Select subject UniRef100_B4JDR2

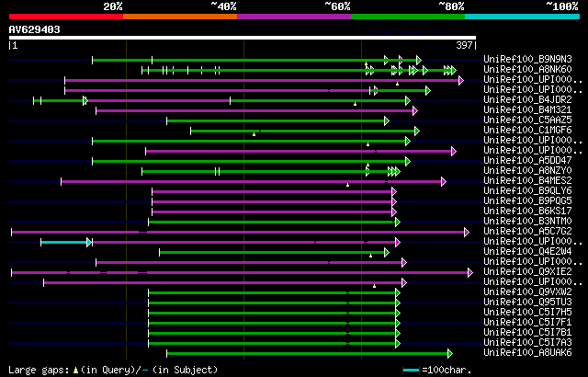[x=527, y=100]
